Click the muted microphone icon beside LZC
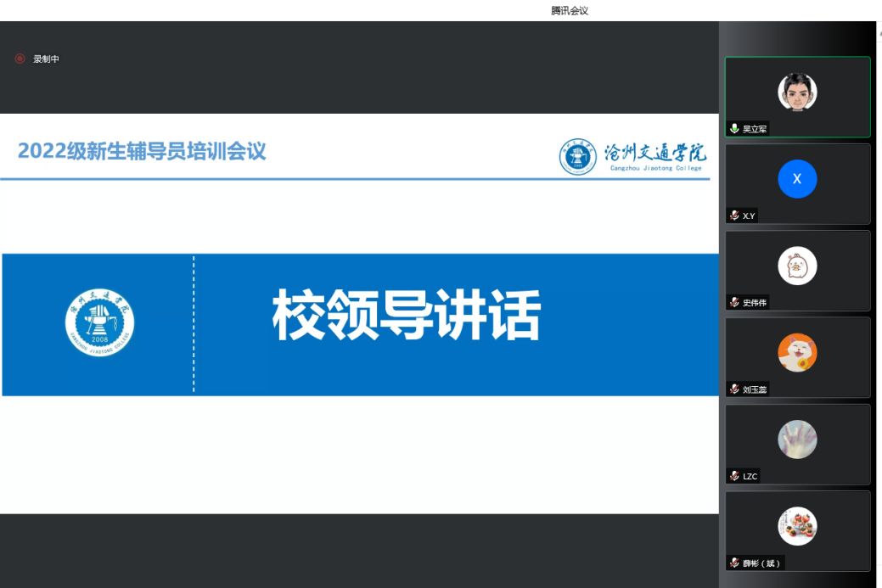Image resolution: width=882 pixels, height=588 pixels. coord(734,476)
